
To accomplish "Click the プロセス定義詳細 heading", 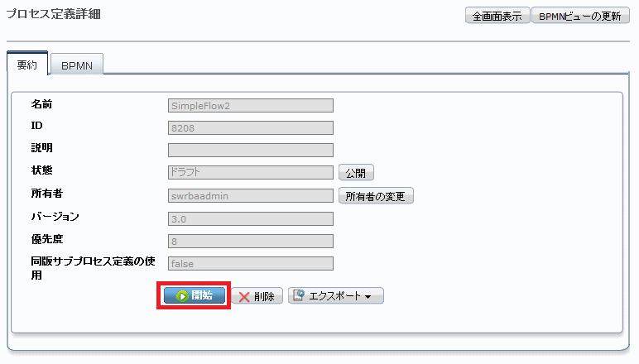I will (x=54, y=14).
